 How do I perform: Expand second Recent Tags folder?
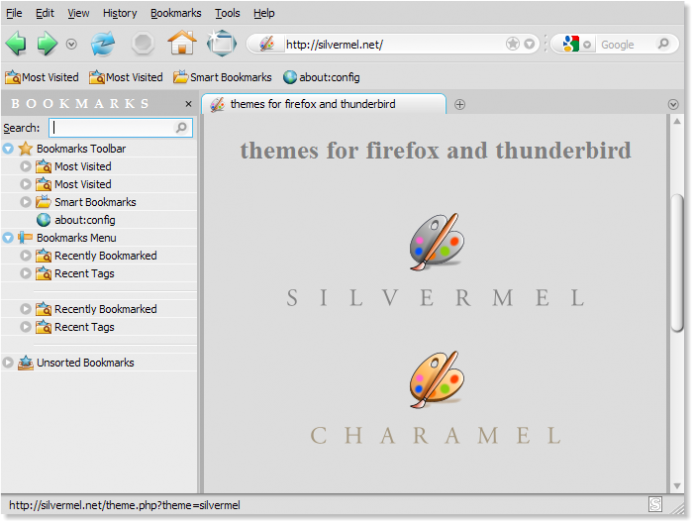26,327
